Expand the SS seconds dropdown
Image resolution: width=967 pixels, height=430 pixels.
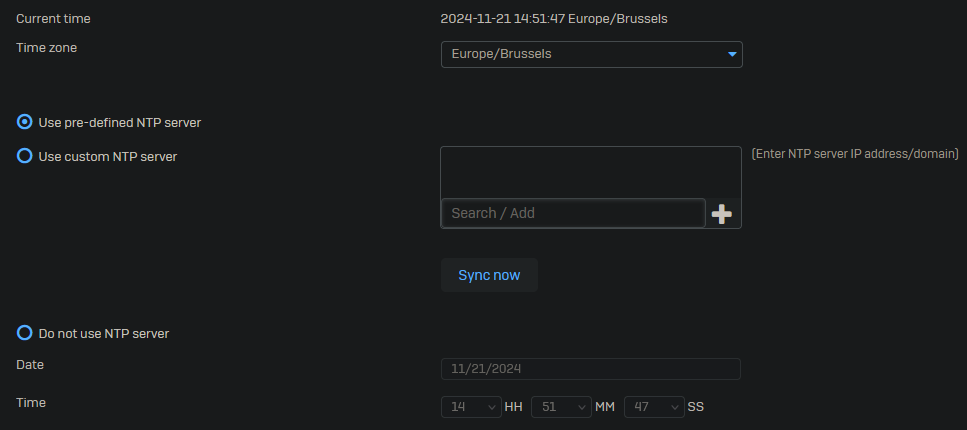pyautogui.click(x=654, y=407)
